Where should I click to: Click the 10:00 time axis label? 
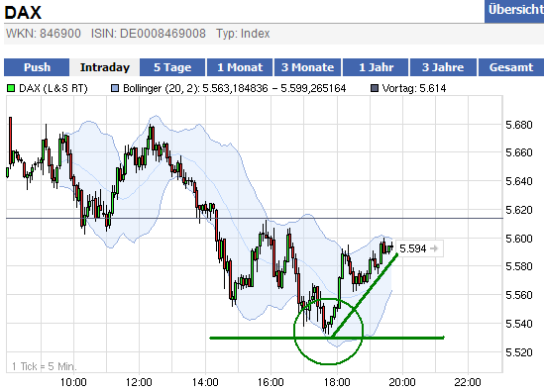[73, 382]
